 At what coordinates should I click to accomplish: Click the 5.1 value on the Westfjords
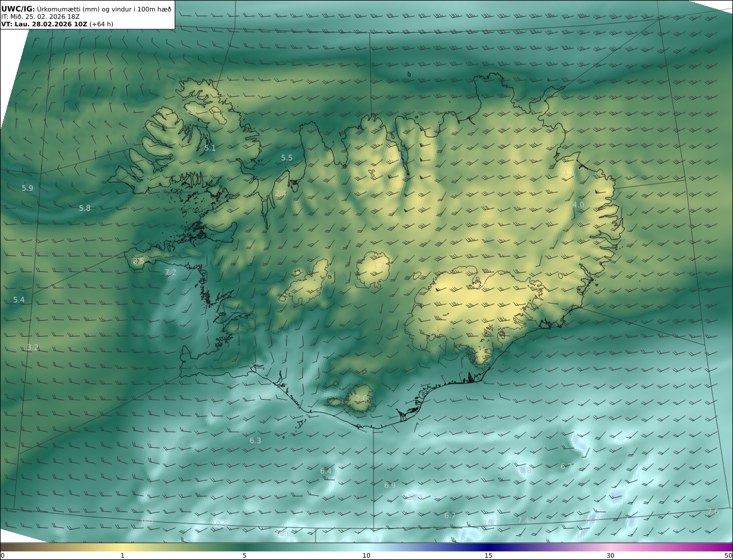click(210, 148)
